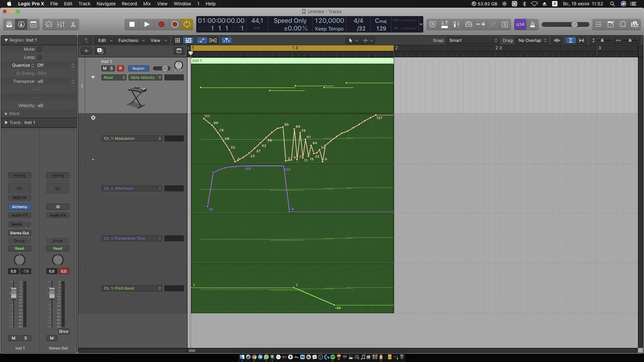Open the Navigate menu
This screenshot has height=362, width=644.
(x=106, y=4)
